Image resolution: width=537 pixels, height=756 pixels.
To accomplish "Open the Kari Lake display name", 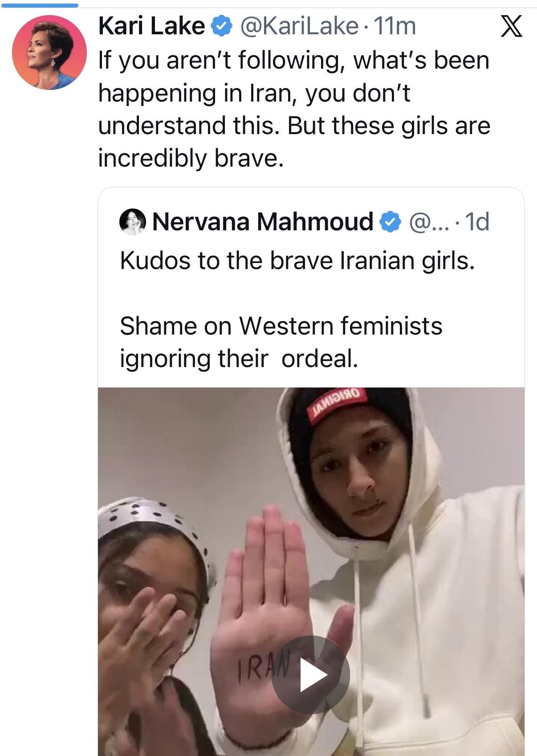I will point(151,27).
